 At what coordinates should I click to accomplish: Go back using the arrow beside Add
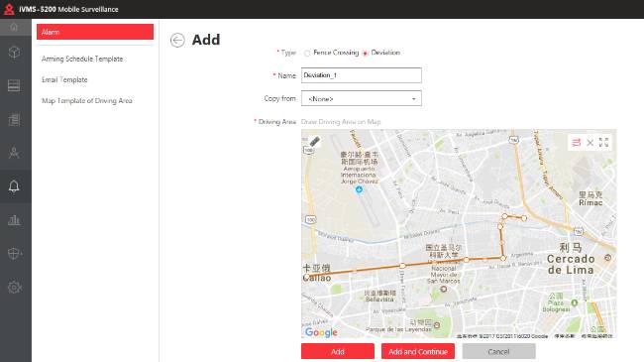pos(177,41)
